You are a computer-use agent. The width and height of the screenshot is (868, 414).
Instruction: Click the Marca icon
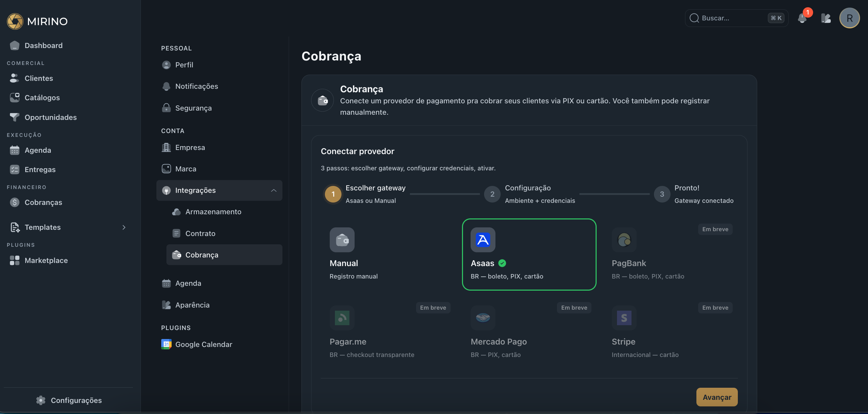pyautogui.click(x=166, y=169)
